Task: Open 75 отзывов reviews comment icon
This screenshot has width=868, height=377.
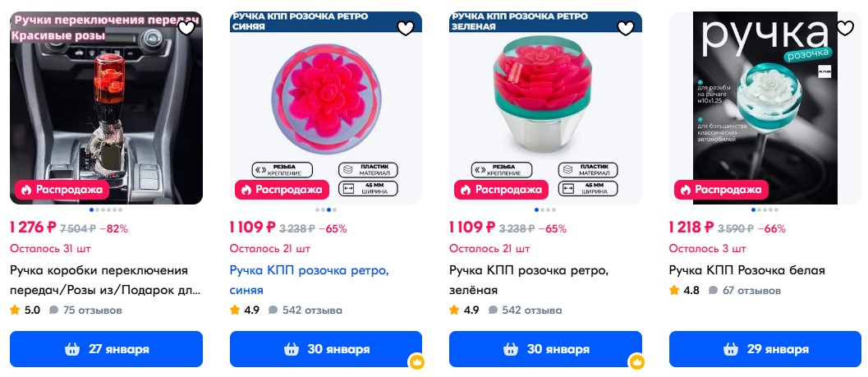Action: (54, 310)
